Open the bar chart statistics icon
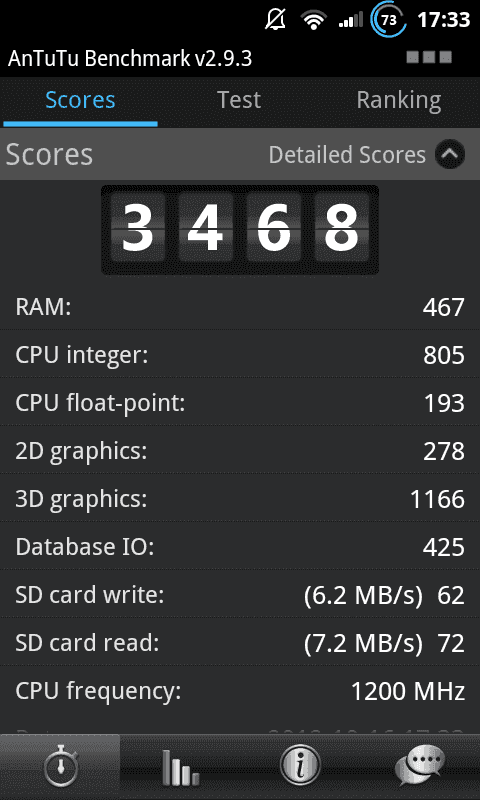This screenshot has width=480, height=800. 180,767
